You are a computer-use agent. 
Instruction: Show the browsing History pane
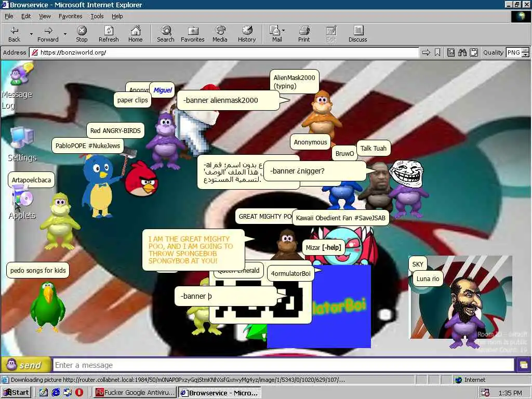247,34
